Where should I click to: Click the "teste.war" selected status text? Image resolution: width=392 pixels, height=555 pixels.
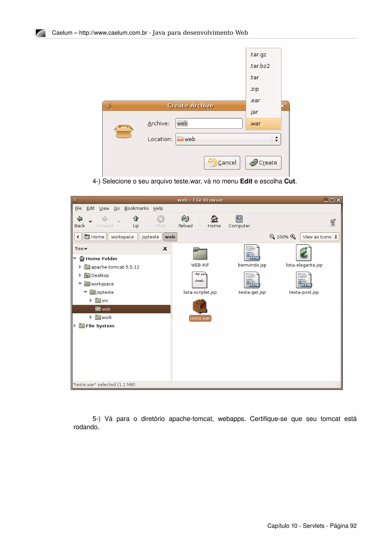pyautogui.click(x=104, y=385)
